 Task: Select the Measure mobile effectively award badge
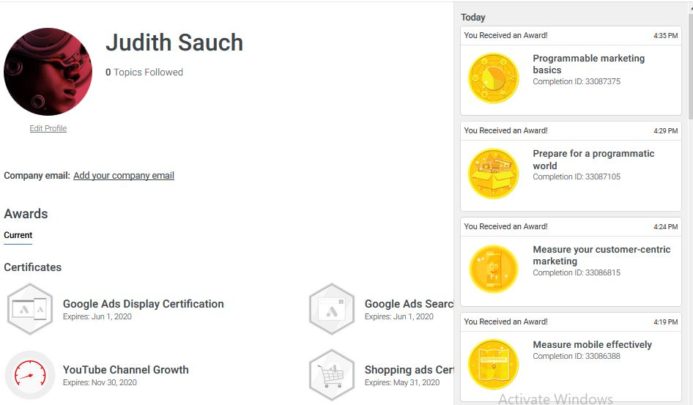click(x=493, y=363)
